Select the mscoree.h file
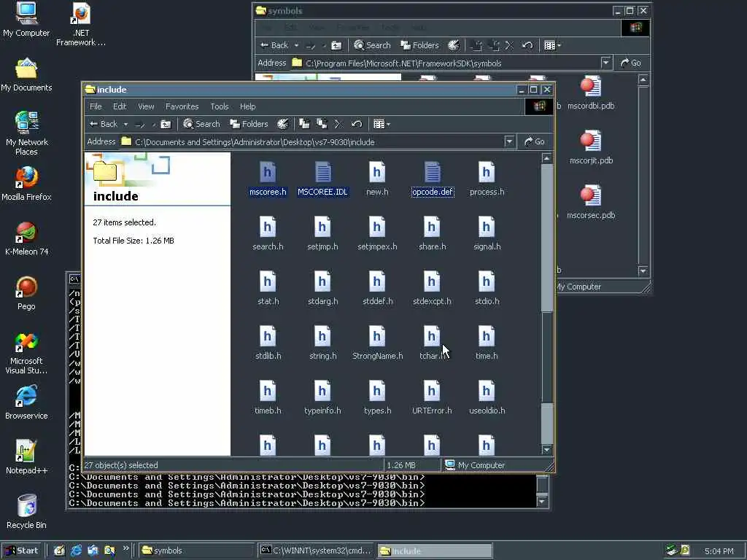The image size is (747, 560). pos(268,179)
